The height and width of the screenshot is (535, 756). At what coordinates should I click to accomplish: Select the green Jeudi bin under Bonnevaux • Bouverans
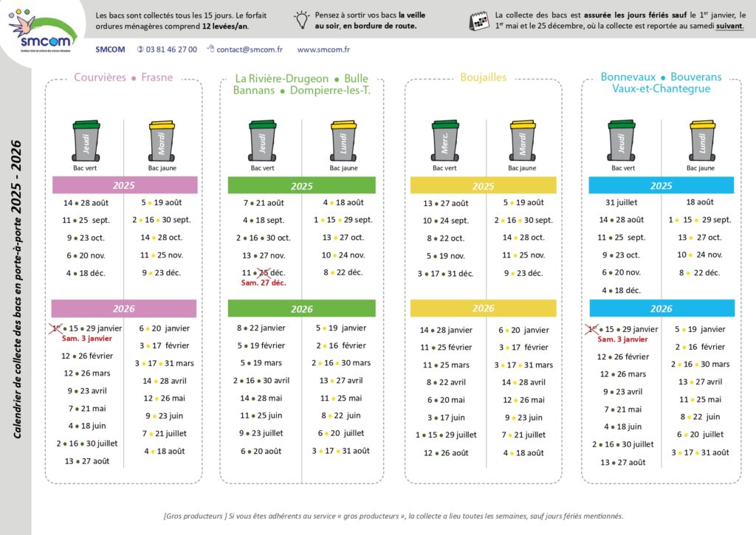pyautogui.click(x=622, y=140)
